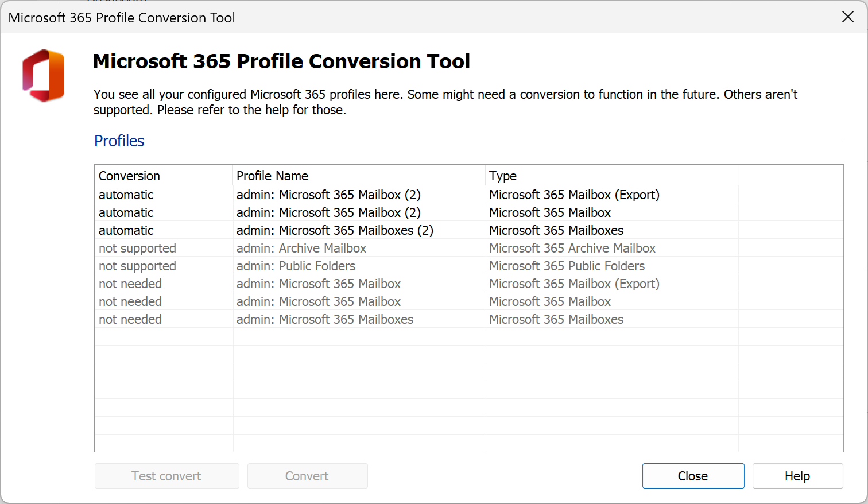This screenshot has width=868, height=504.
Task: Open the Help button
Action: (x=797, y=476)
